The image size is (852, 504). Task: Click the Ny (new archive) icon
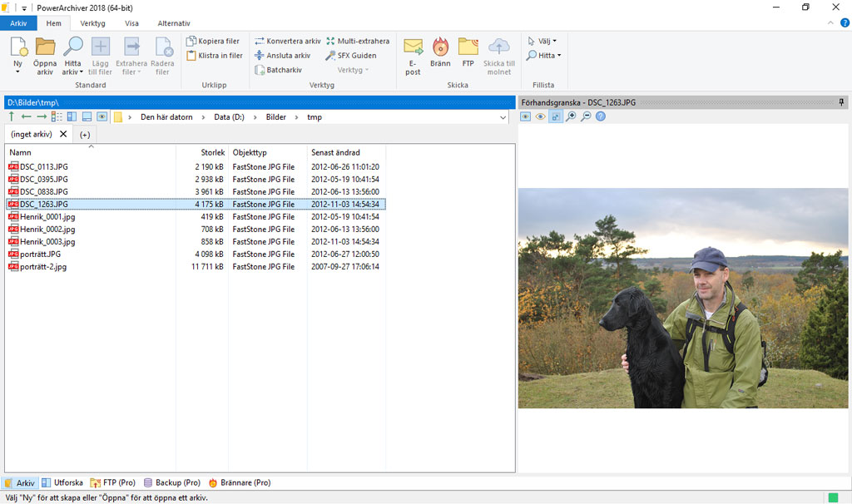click(18, 47)
